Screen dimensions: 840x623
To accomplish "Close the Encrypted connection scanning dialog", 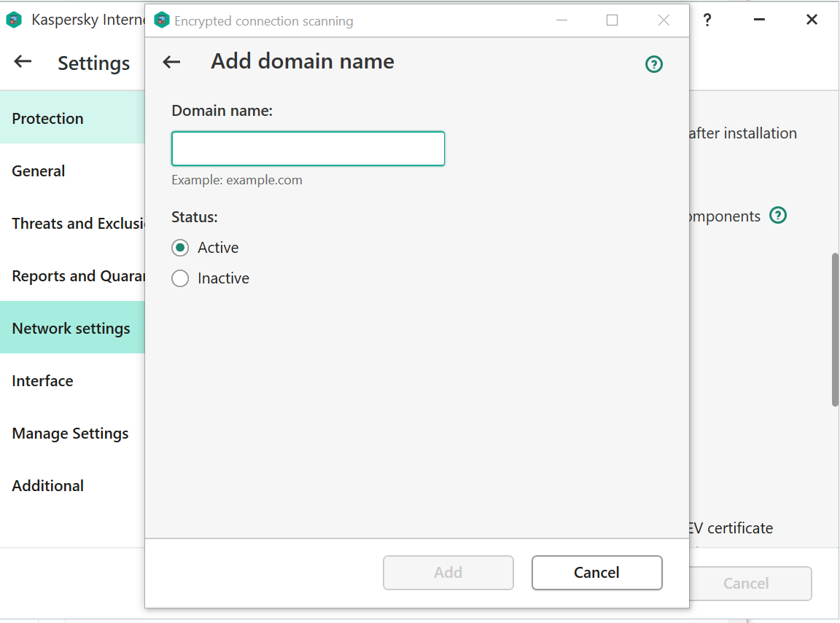I will point(664,20).
